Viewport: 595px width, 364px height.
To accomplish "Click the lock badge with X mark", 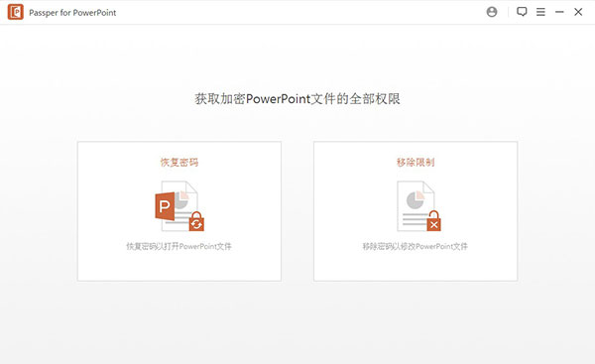I will tap(433, 221).
